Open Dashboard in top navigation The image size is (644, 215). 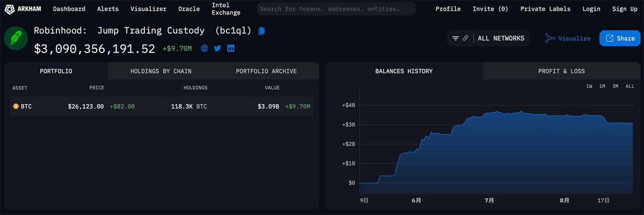(69, 9)
